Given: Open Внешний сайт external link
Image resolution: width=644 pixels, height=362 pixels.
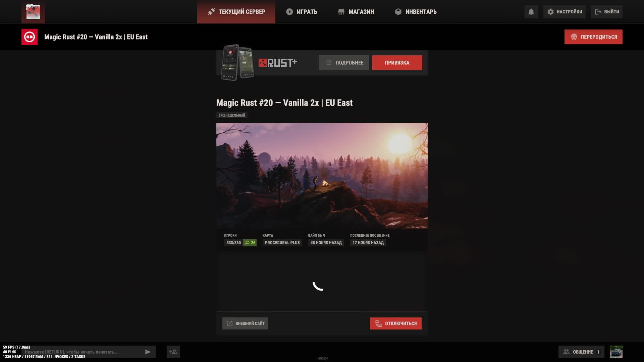Looking at the screenshot, I should (x=245, y=323).
